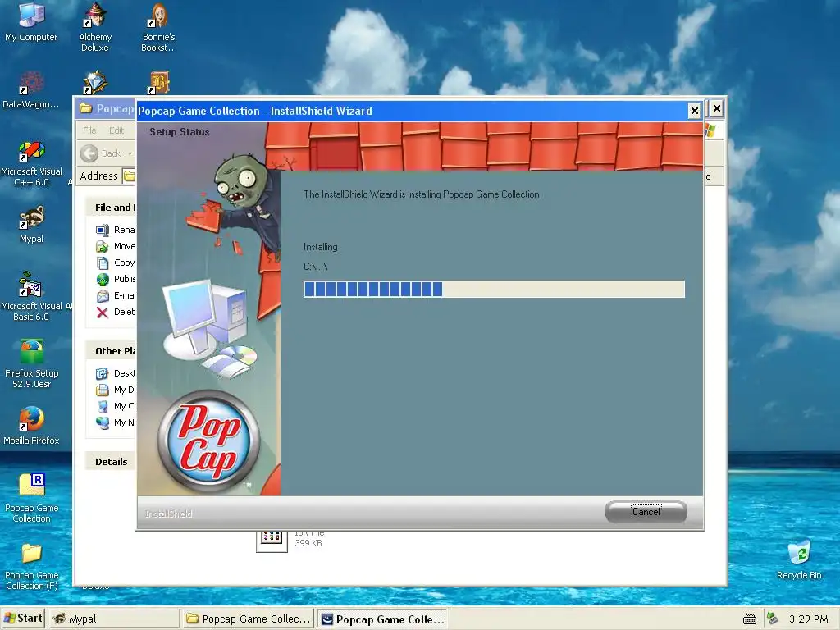Click the folder icon in the Address bar
Screen dimensions: 840x630
point(129,176)
